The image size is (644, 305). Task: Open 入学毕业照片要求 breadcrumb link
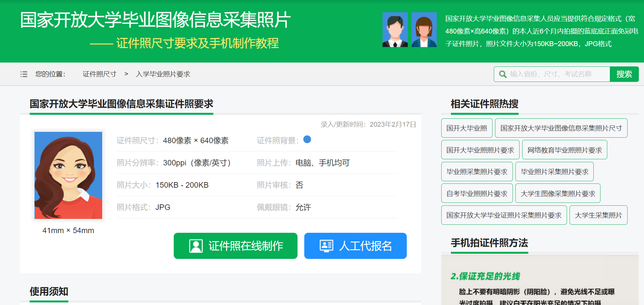(x=163, y=74)
